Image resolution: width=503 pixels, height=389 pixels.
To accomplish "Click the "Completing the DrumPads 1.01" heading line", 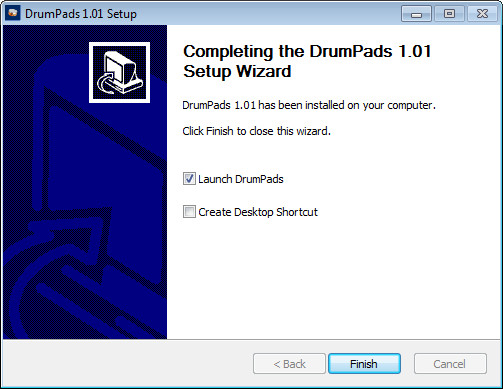I will (x=307, y=51).
